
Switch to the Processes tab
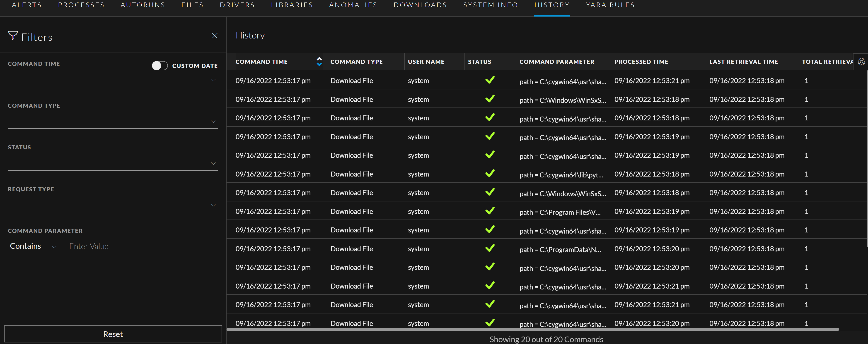click(x=81, y=5)
